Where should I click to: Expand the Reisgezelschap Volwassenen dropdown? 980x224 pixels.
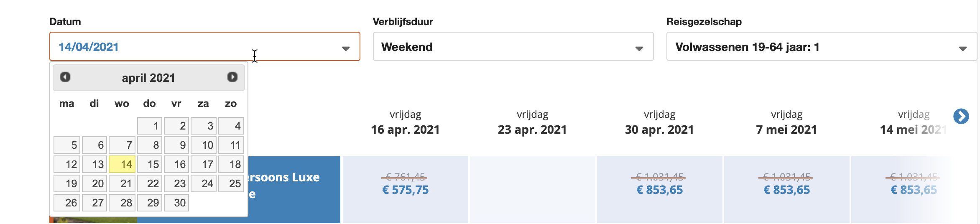click(x=822, y=46)
